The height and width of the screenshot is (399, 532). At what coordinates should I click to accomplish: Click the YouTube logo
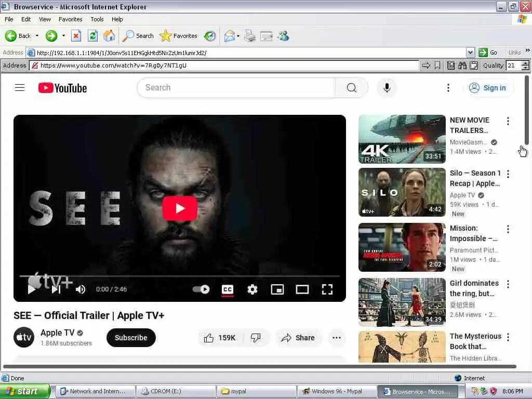point(62,88)
